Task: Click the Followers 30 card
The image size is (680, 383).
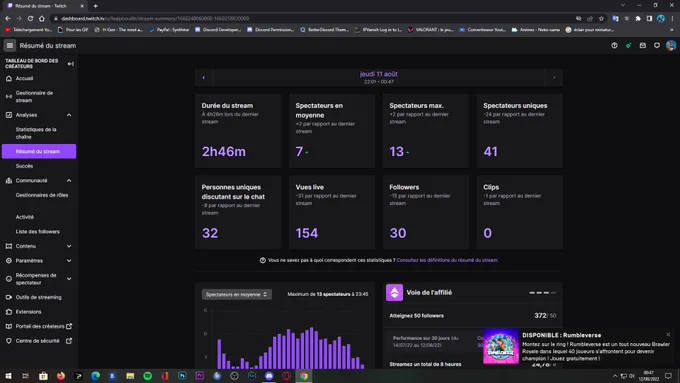Action: (426, 212)
